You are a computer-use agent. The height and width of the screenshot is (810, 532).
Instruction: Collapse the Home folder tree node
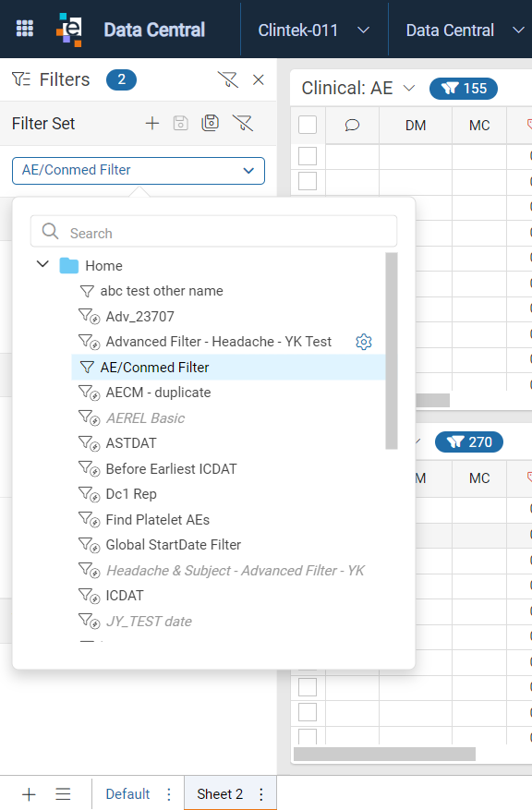pos(42,264)
